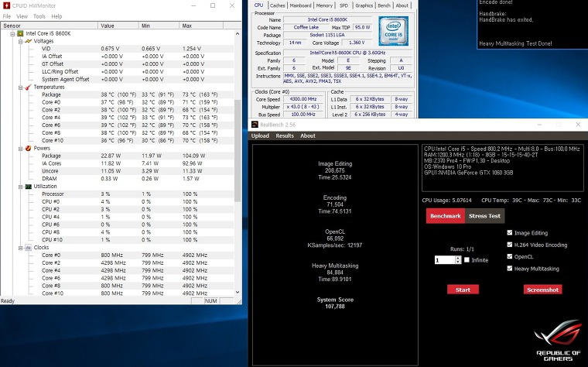Click the HWMonitor app icon in title bar
588x367 pixels.
[x=6, y=5]
